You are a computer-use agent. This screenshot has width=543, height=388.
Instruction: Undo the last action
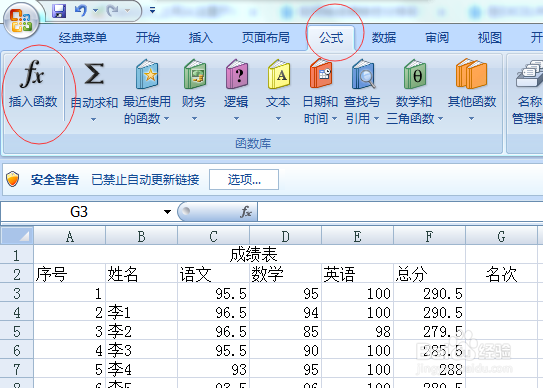pos(81,11)
